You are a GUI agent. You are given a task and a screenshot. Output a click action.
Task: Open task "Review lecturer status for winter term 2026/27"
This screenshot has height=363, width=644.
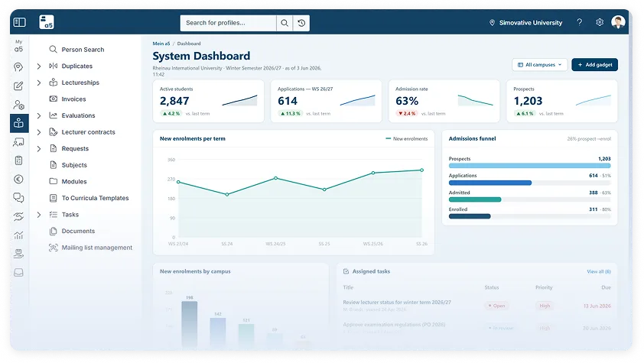click(397, 303)
